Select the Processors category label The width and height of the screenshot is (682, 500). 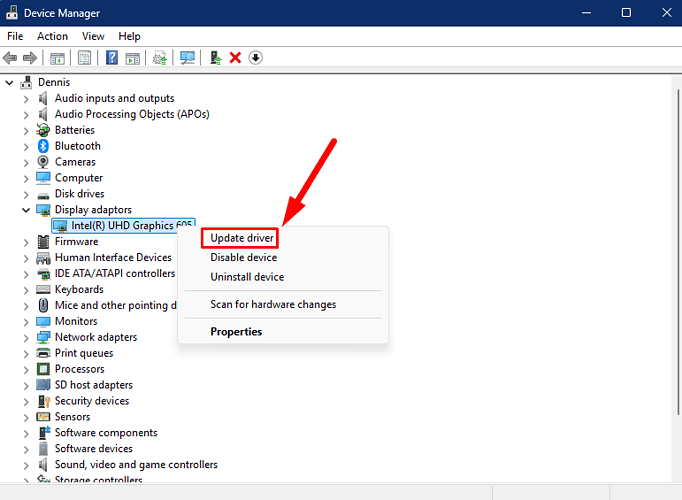point(79,369)
